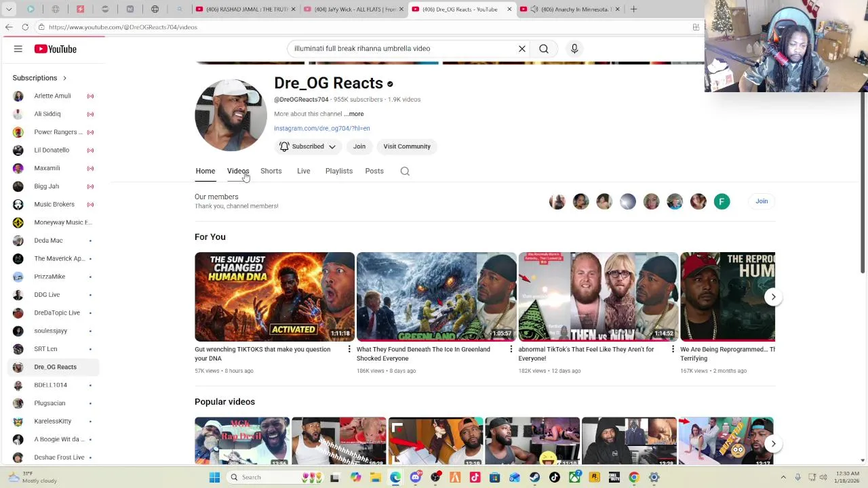The width and height of the screenshot is (868, 488).
Task: Open Google Chrome from taskbar
Action: click(634, 477)
